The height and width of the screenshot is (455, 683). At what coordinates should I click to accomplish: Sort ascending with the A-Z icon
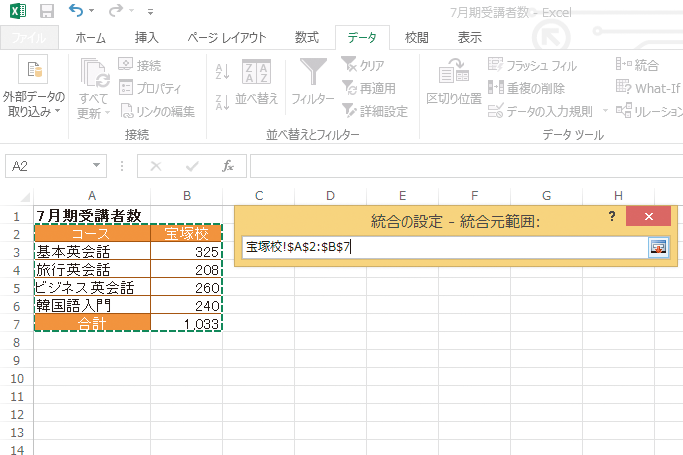[222, 71]
